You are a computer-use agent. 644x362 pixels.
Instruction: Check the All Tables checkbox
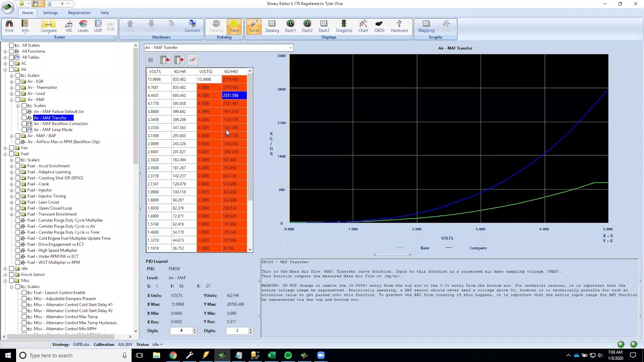pos(11,57)
